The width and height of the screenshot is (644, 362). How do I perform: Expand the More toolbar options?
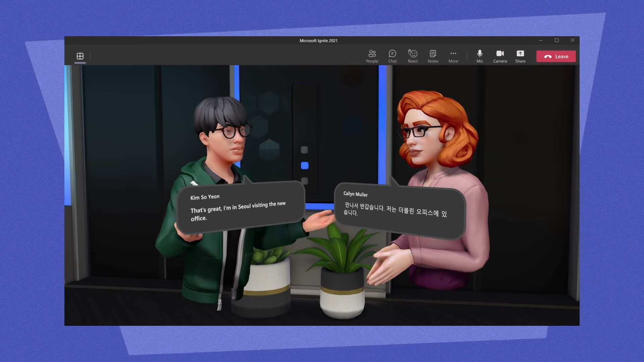[453, 56]
